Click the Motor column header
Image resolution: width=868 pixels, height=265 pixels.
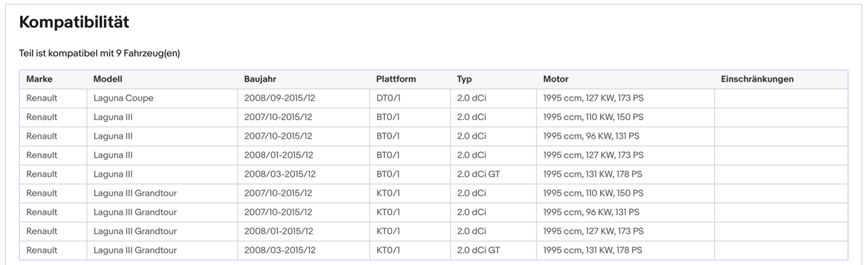[x=556, y=79]
